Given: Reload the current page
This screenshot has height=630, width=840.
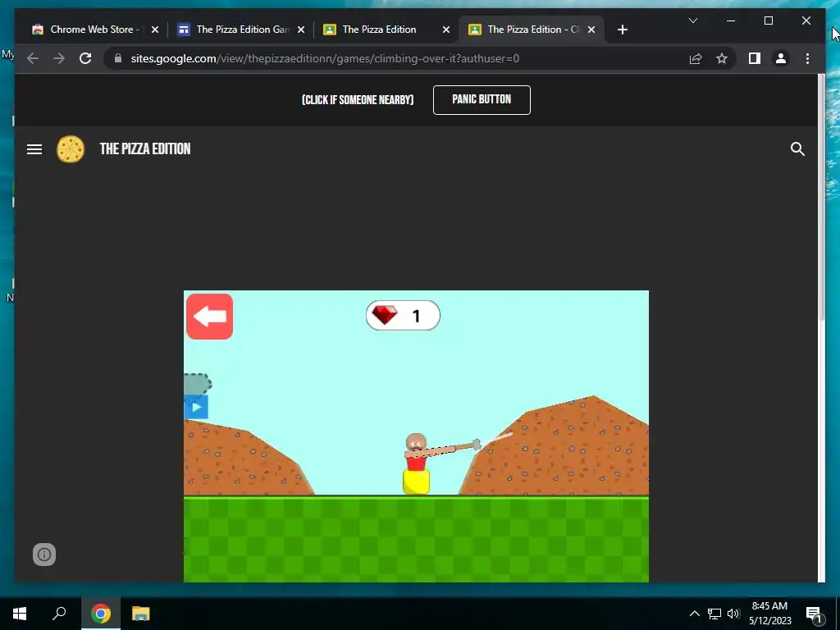Looking at the screenshot, I should (85, 58).
